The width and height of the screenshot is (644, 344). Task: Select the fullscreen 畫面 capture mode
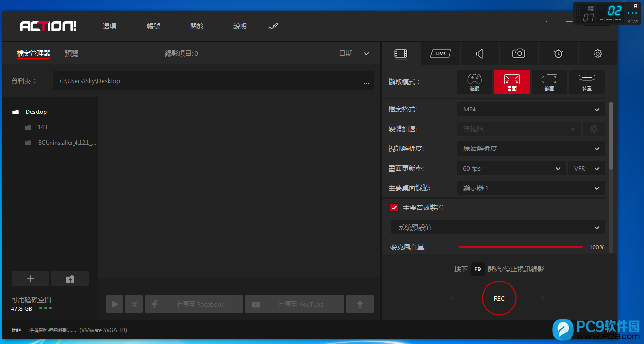coord(511,82)
